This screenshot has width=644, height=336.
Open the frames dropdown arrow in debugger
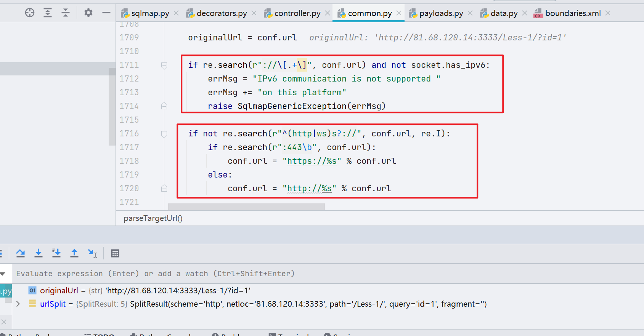[x=3, y=274]
